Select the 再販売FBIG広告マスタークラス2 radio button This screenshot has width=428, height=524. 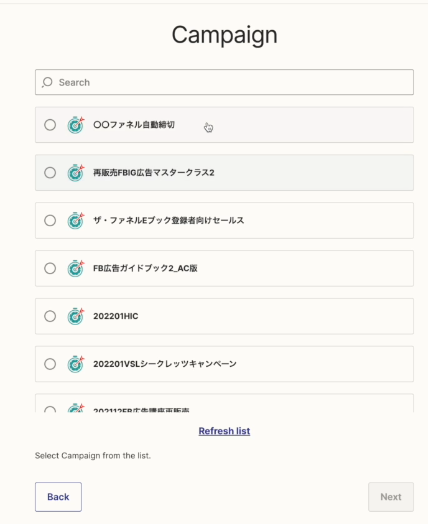(50, 173)
